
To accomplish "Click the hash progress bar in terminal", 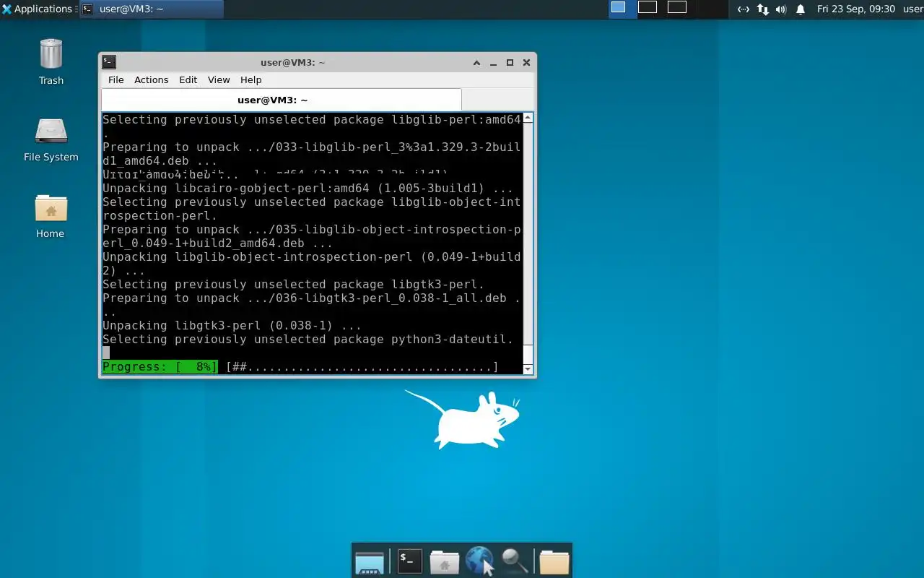I will tap(362, 367).
